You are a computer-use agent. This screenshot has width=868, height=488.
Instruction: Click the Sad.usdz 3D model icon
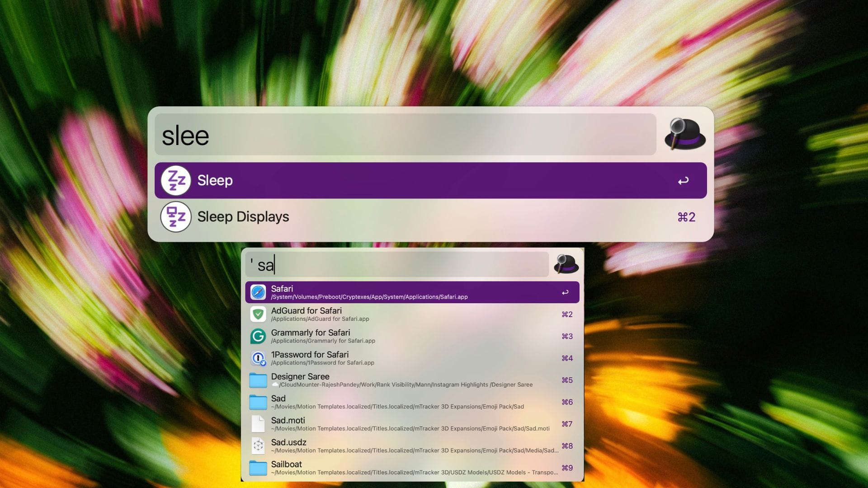tap(258, 446)
